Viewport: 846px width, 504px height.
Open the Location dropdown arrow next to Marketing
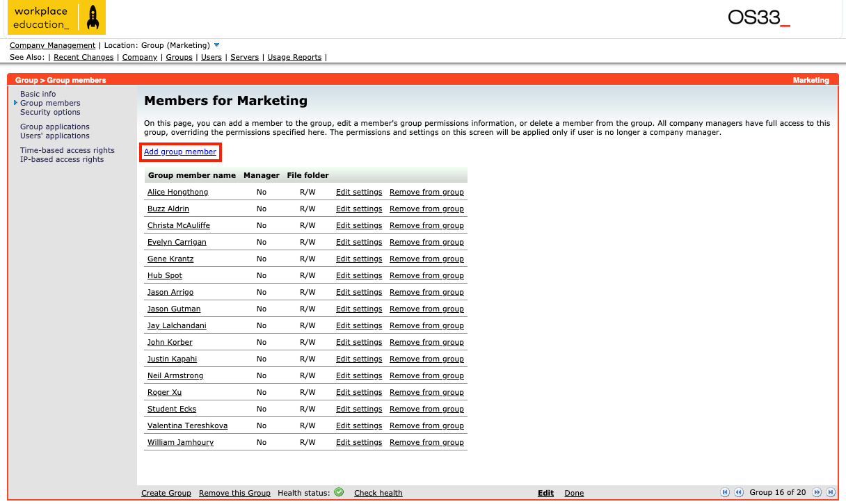click(217, 45)
